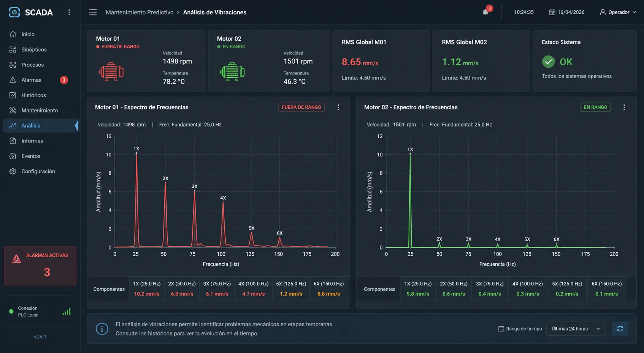Open the Últimas 24 horas time range dropdown

[x=576, y=329]
